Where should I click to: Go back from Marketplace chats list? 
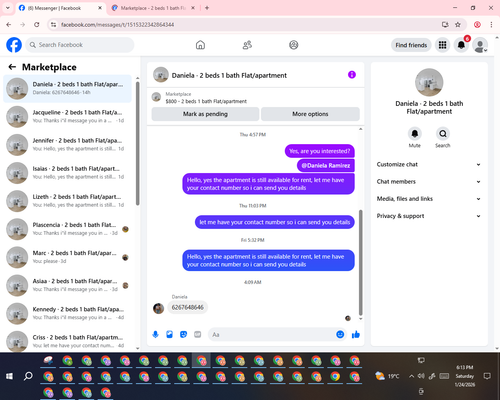coord(12,67)
